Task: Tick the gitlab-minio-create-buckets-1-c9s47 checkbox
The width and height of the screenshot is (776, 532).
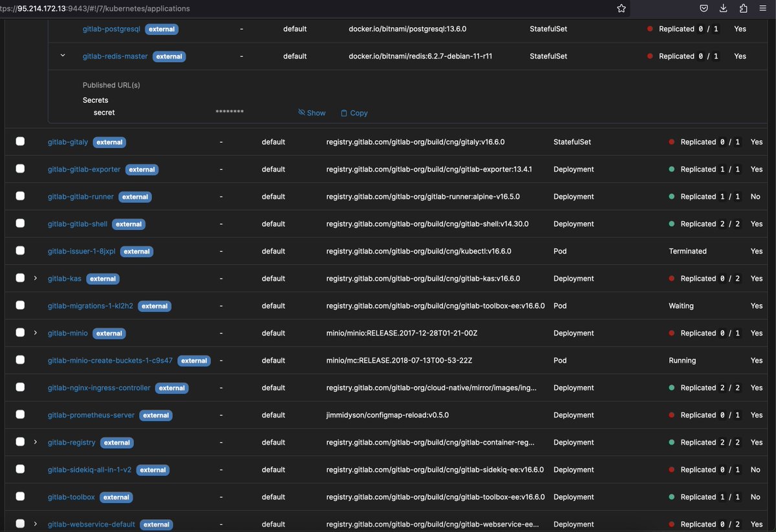Action: [20, 359]
